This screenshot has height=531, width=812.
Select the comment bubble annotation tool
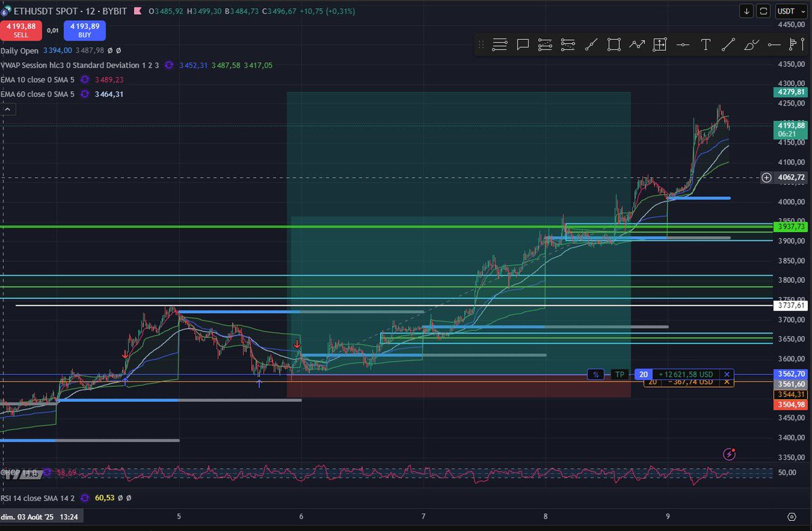pyautogui.click(x=522, y=45)
